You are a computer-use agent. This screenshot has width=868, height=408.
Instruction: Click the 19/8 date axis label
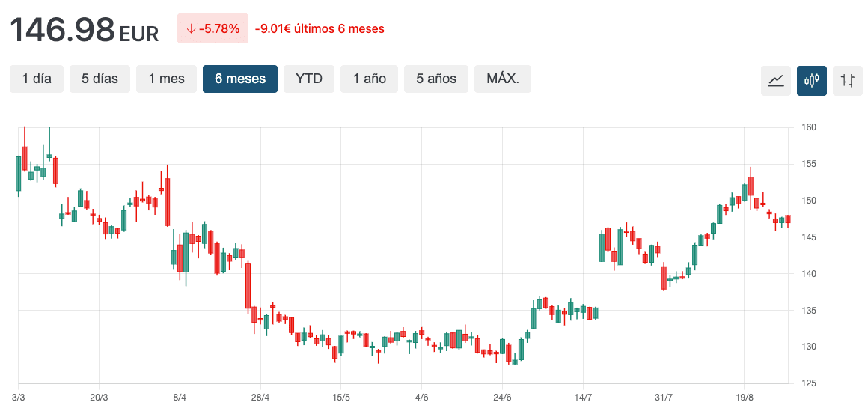(745, 397)
